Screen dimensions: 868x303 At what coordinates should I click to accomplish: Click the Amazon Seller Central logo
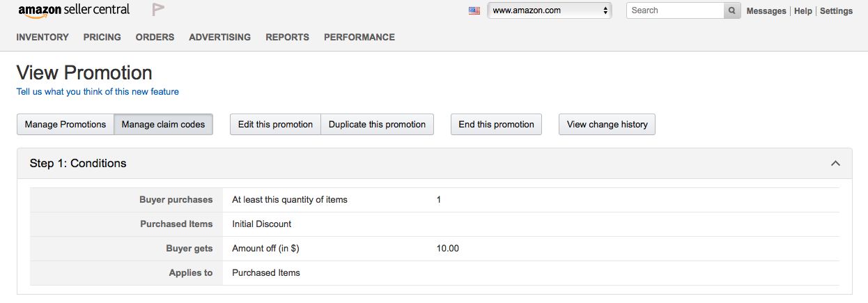point(73,10)
